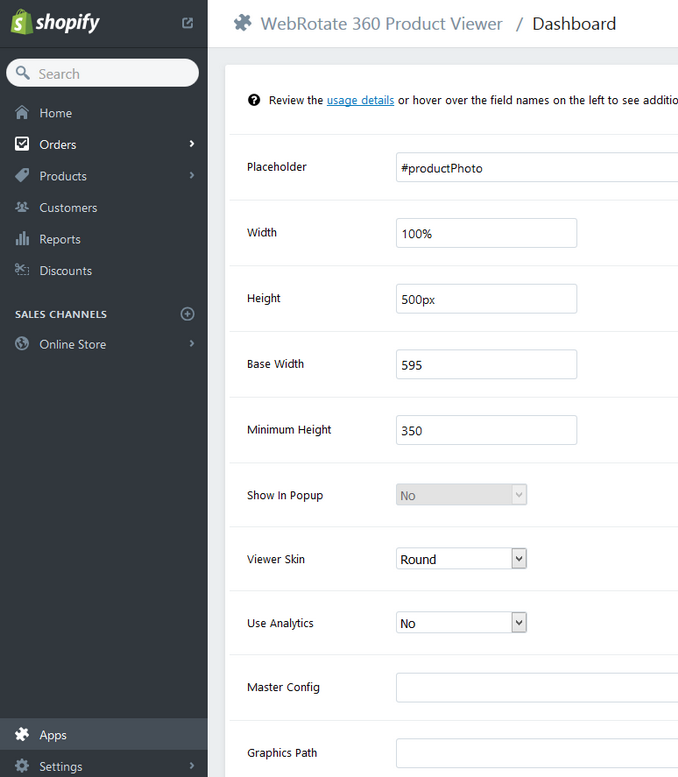The width and height of the screenshot is (678, 777).
Task: Click the Viewer Skin label
Action: [276, 559]
